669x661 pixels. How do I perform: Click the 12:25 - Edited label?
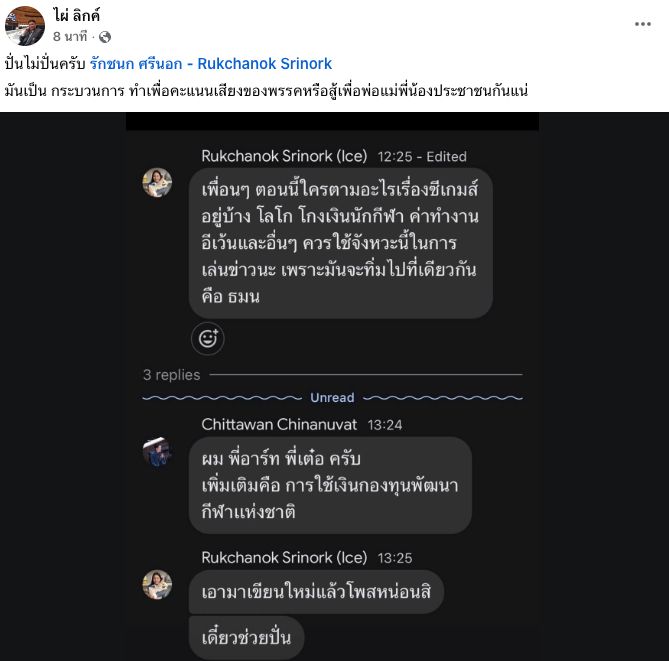tap(422, 157)
